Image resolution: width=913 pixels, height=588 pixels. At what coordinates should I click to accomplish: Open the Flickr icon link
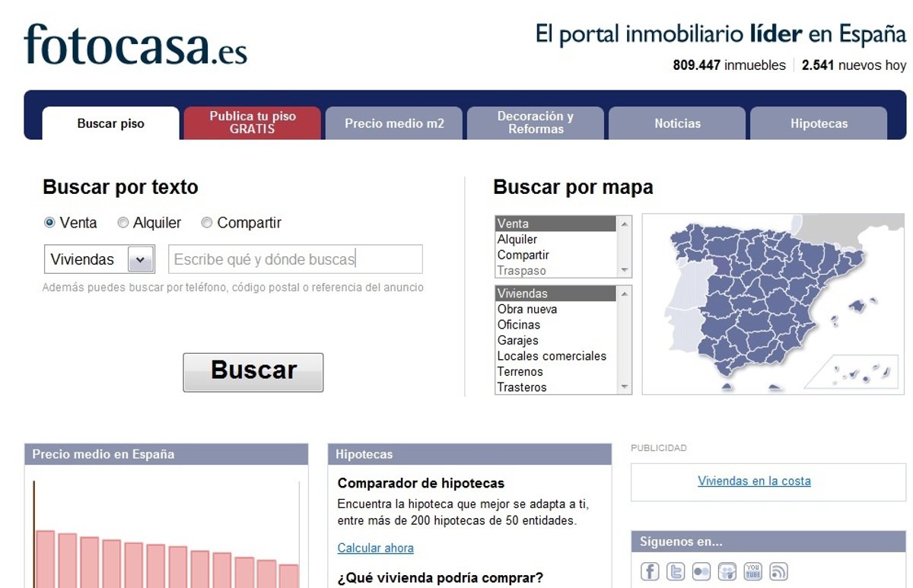(701, 571)
